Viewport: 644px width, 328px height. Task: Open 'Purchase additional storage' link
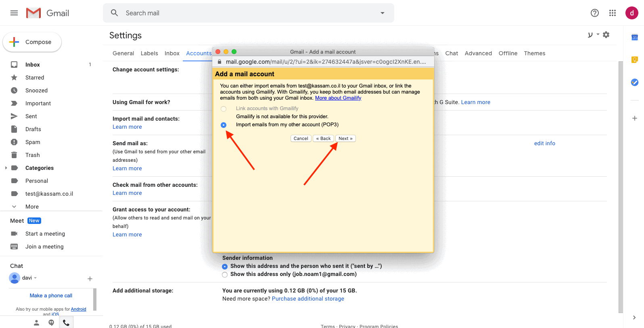pos(308,299)
